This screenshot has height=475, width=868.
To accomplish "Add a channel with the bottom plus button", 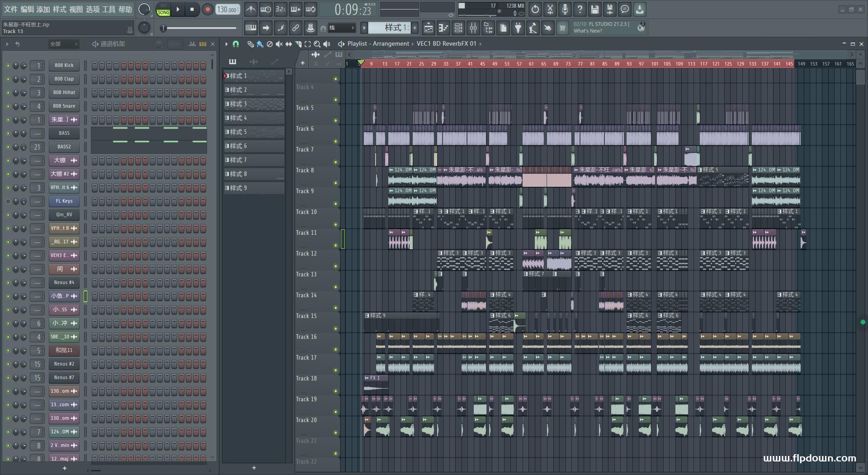I will tap(64, 468).
